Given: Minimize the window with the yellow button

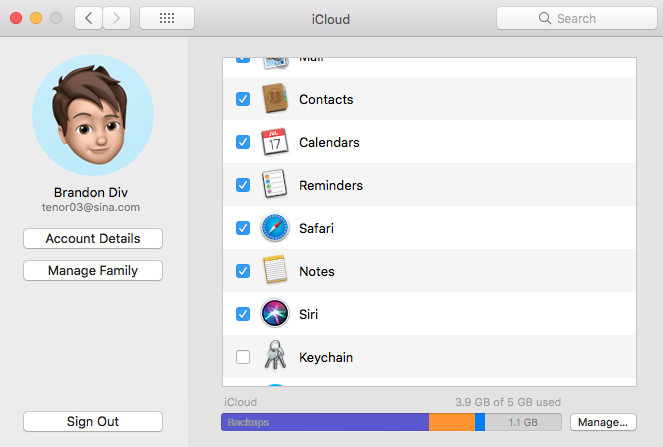Looking at the screenshot, I should coord(36,18).
